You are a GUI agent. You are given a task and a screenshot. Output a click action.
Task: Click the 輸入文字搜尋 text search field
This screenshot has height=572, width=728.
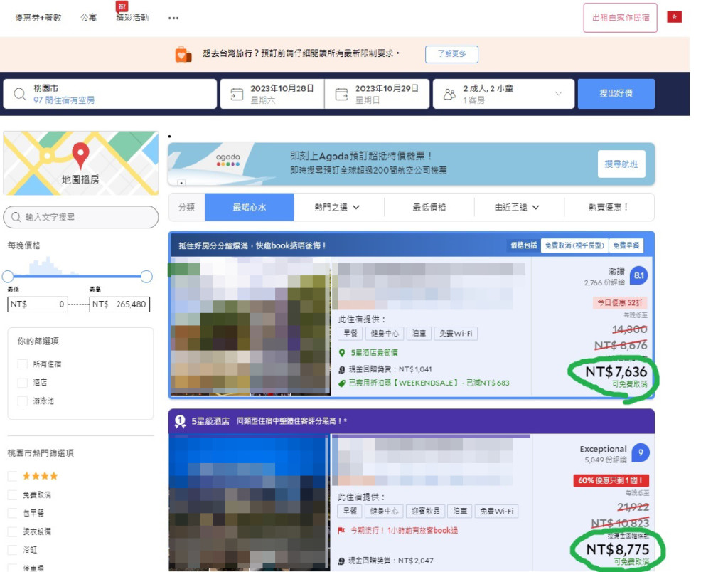click(81, 217)
